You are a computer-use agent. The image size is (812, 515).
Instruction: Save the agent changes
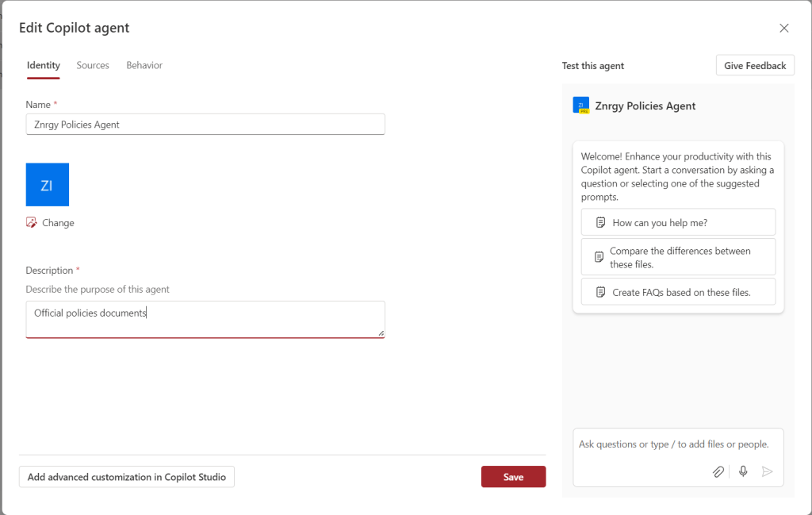pyautogui.click(x=513, y=477)
